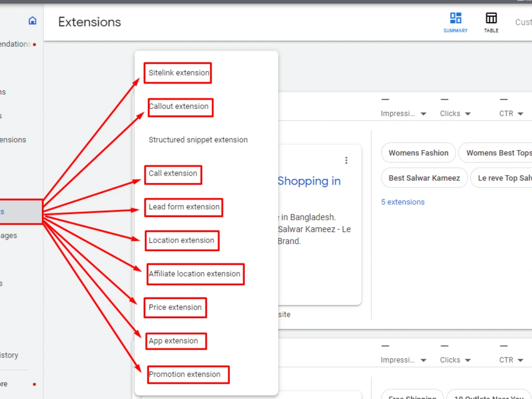Pick App extension from the menu
The height and width of the screenshot is (399, 532).
pyautogui.click(x=173, y=340)
